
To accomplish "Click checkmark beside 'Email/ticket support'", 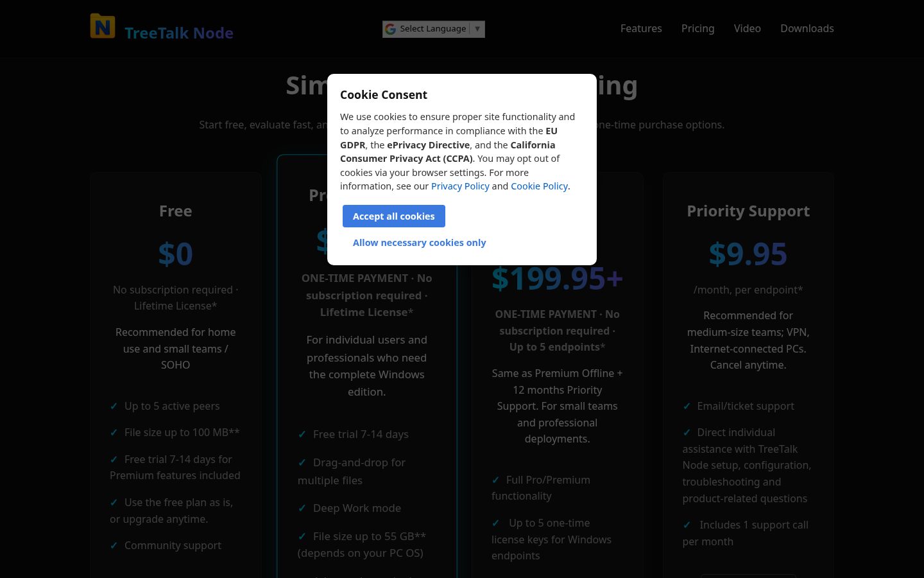I will [x=687, y=407].
